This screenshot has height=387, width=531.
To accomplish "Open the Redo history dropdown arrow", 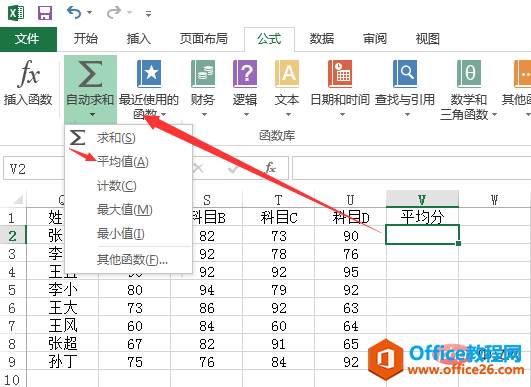I will [129, 13].
